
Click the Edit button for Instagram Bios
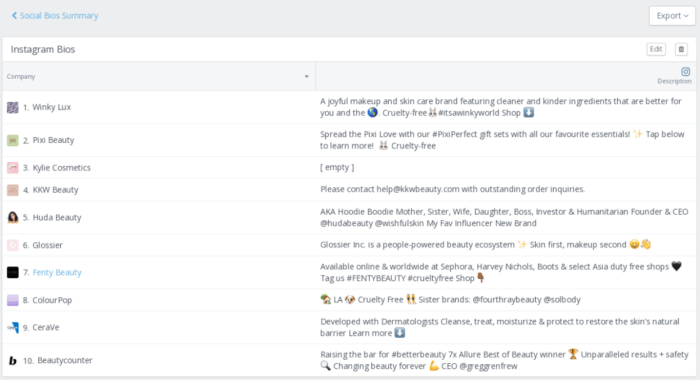656,49
